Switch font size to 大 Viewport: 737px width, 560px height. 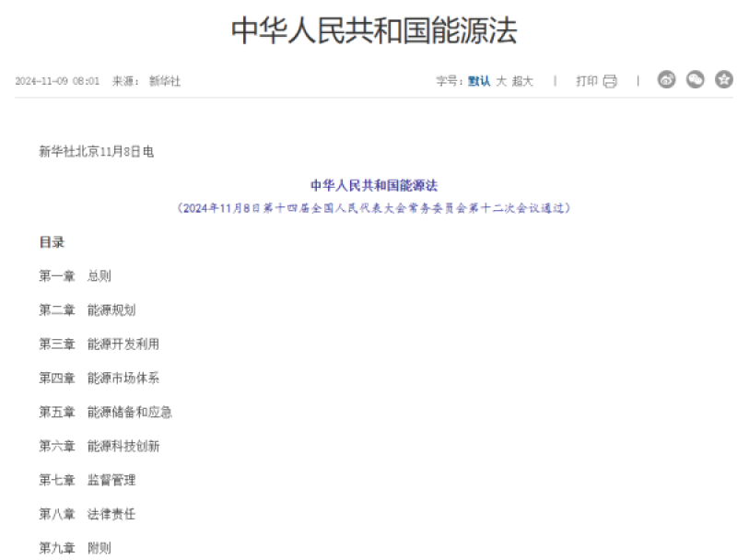click(x=502, y=81)
